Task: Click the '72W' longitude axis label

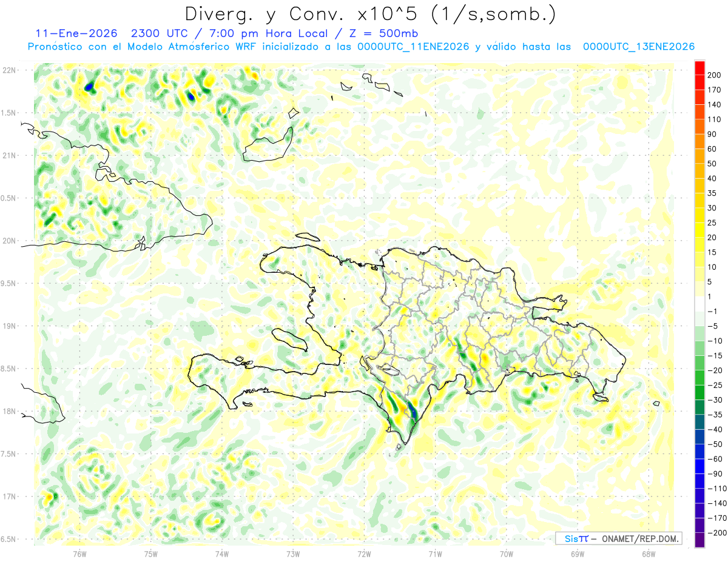Action: [364, 554]
